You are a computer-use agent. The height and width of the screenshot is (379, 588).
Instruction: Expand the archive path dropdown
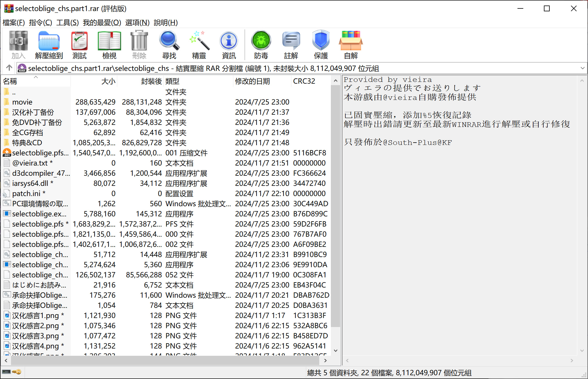point(582,68)
